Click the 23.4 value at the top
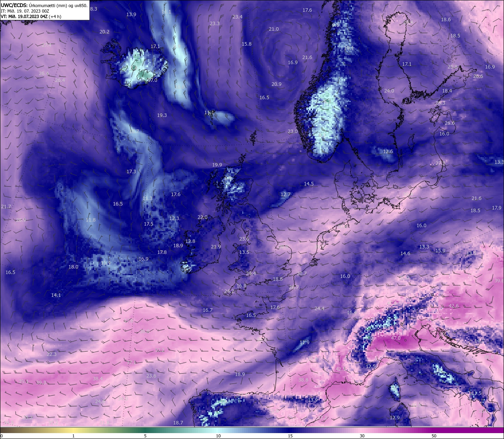This screenshot has width=504, height=439. [237, 17]
